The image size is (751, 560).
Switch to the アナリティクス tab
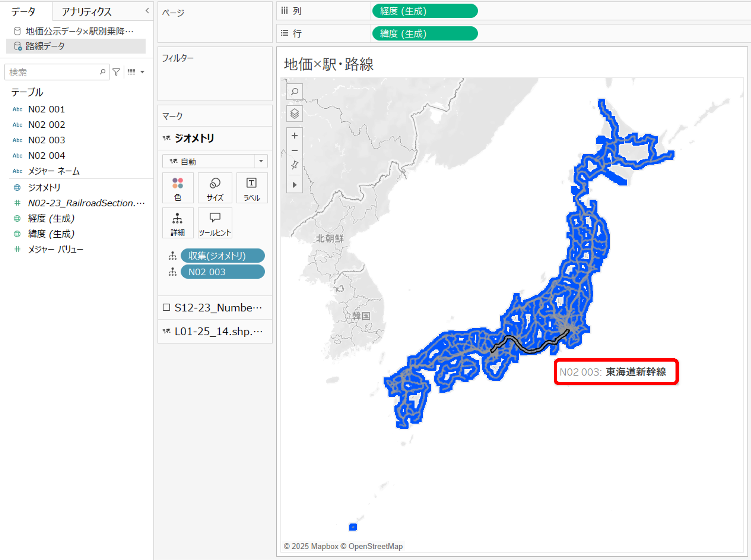pyautogui.click(x=87, y=12)
